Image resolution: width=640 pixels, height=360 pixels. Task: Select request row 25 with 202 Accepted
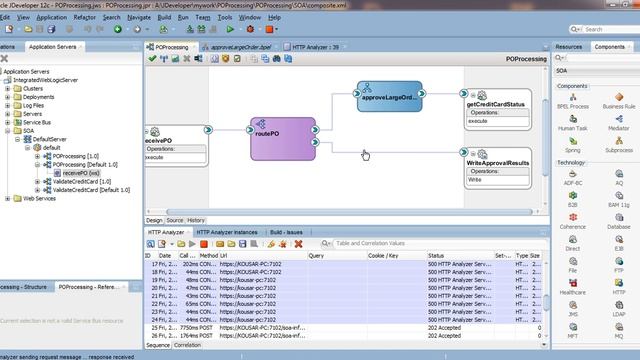click(344, 328)
